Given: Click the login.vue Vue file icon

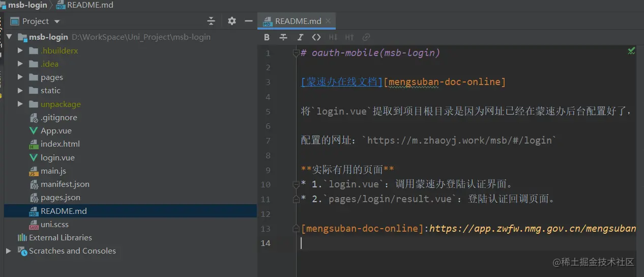Looking at the screenshot, I should (34, 157).
